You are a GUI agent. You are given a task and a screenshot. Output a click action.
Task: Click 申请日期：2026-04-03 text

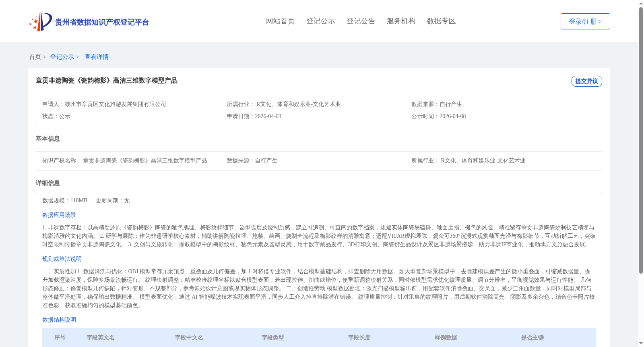pos(254,116)
